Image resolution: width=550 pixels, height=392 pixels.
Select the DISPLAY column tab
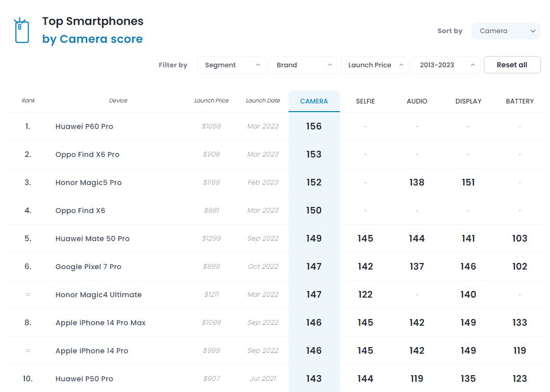(468, 101)
